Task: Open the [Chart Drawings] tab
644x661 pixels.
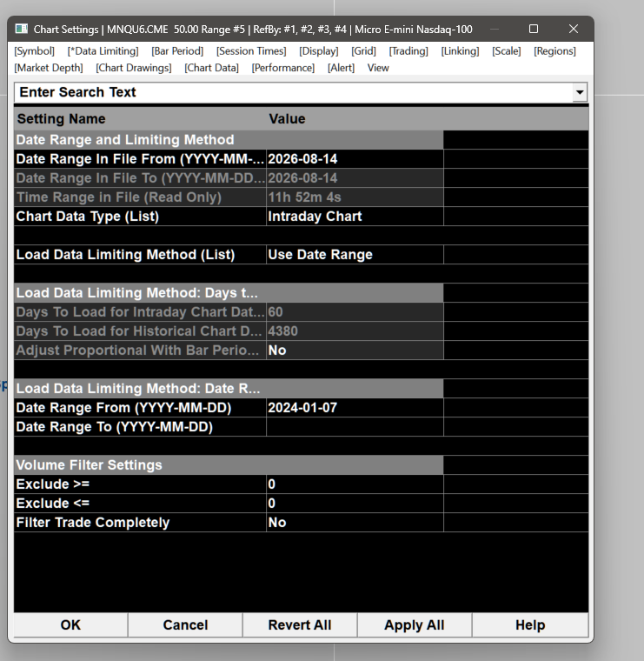Action: [x=134, y=68]
